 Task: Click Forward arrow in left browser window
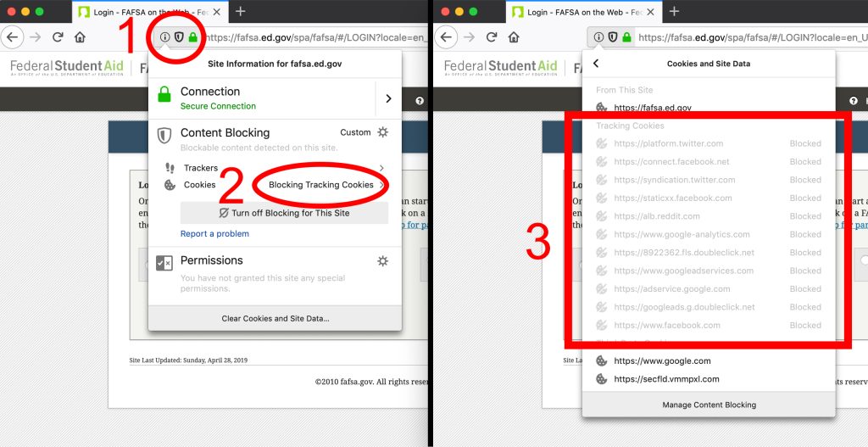coord(36,37)
